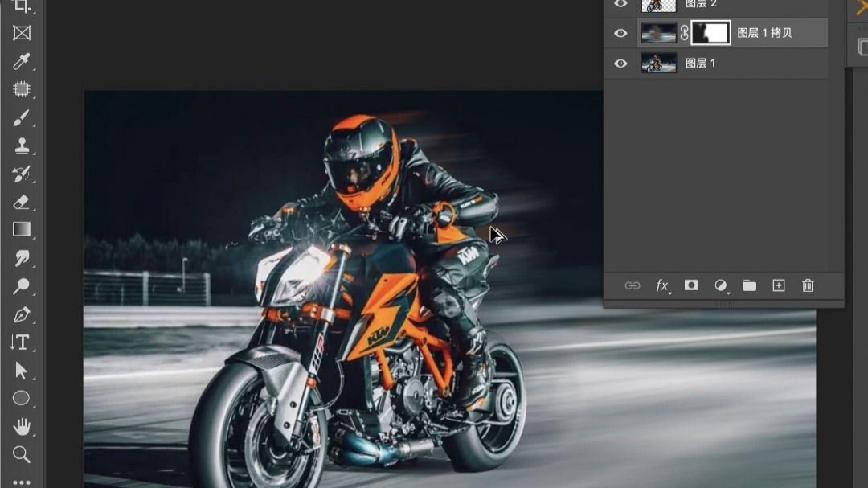Select the 图层 1 拷贝 image thumbnail
Image resolution: width=868 pixels, height=488 pixels.
659,33
